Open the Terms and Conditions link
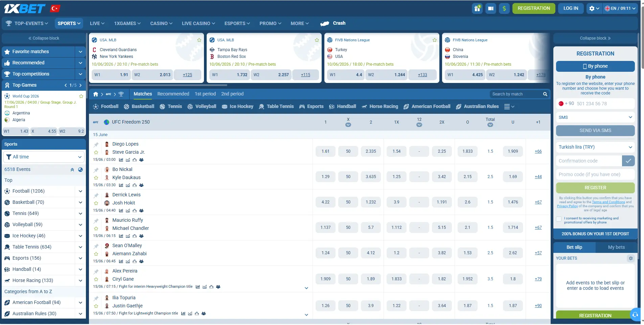The width and height of the screenshot is (644, 325). tap(608, 202)
